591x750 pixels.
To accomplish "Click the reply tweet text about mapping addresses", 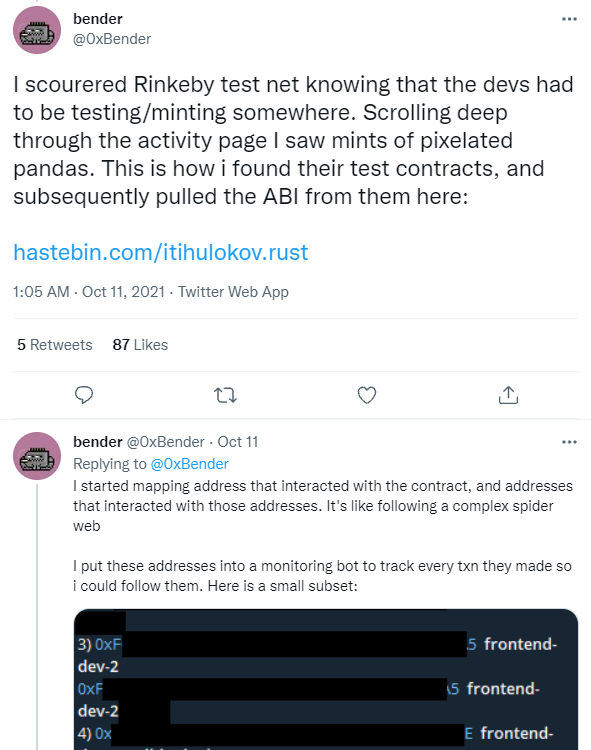I will (x=323, y=506).
